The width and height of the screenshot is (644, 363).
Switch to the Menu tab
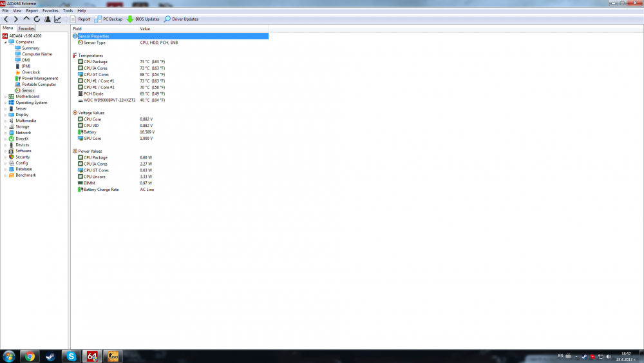(x=8, y=28)
